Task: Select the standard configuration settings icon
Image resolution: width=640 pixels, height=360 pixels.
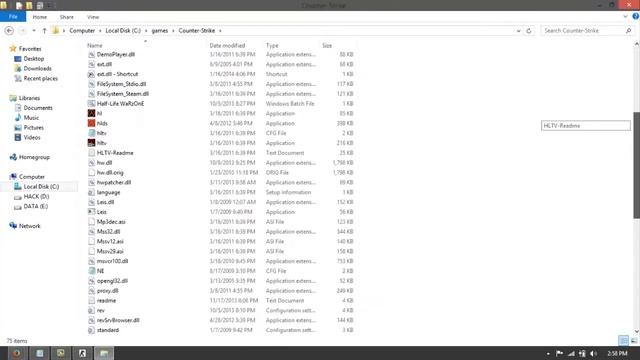Action: click(91, 330)
